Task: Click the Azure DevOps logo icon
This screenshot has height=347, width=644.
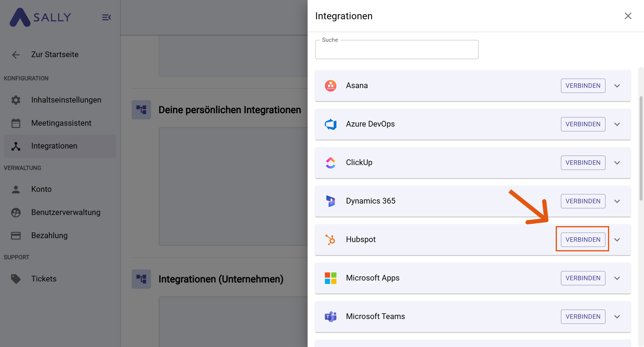Action: click(331, 124)
